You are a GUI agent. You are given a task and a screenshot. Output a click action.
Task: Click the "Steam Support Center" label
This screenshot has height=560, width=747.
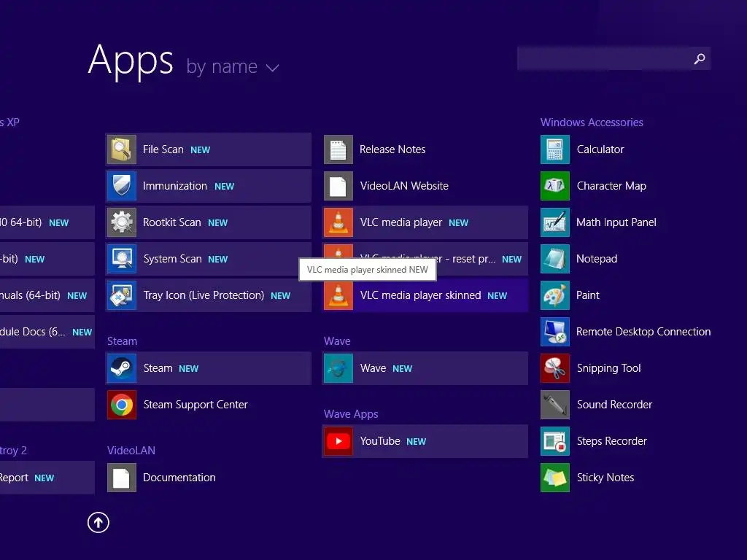196,405
